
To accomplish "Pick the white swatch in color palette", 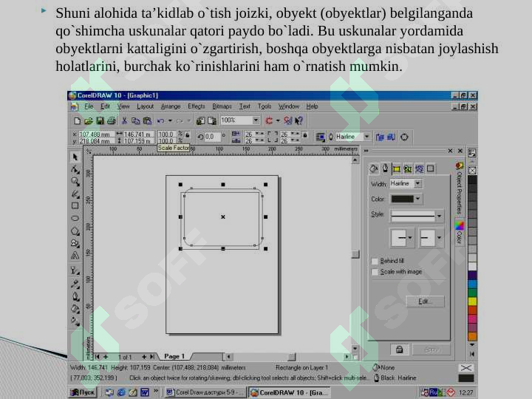I will click(472, 266).
